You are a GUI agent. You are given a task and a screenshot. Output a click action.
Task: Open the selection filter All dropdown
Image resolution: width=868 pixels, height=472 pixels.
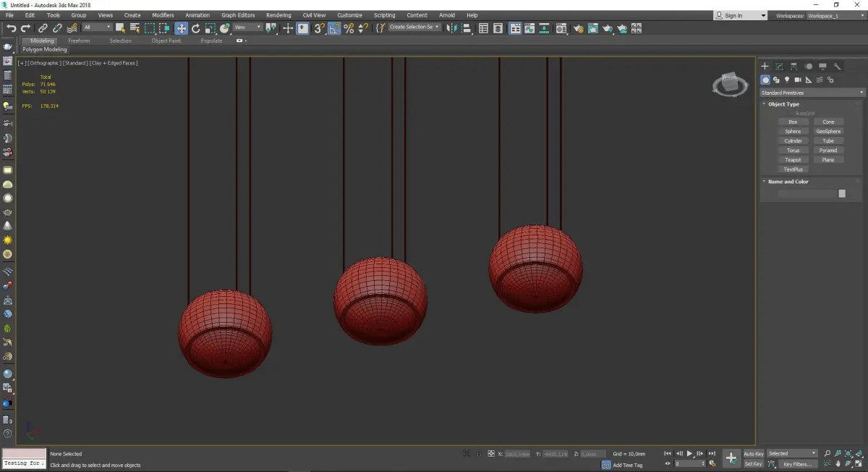pyautogui.click(x=98, y=28)
